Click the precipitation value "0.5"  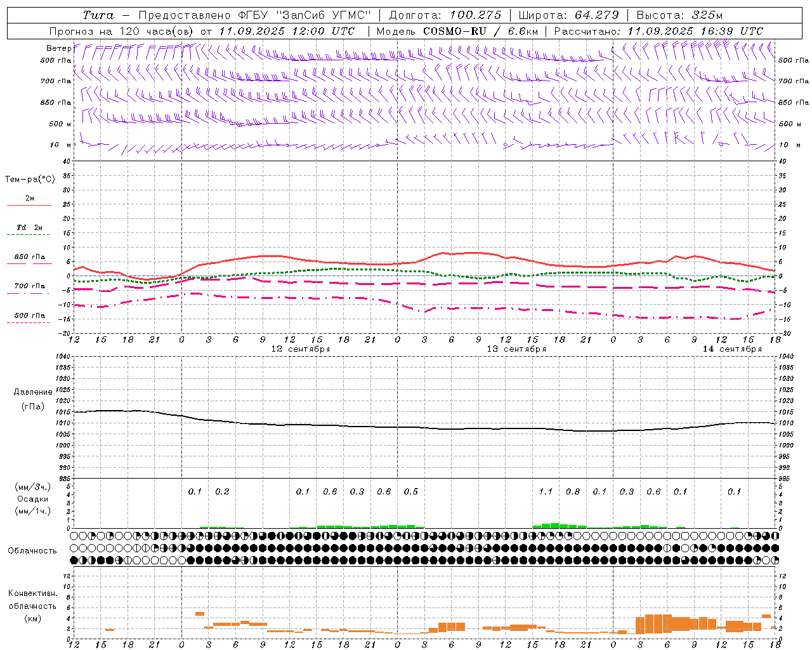pos(411,491)
